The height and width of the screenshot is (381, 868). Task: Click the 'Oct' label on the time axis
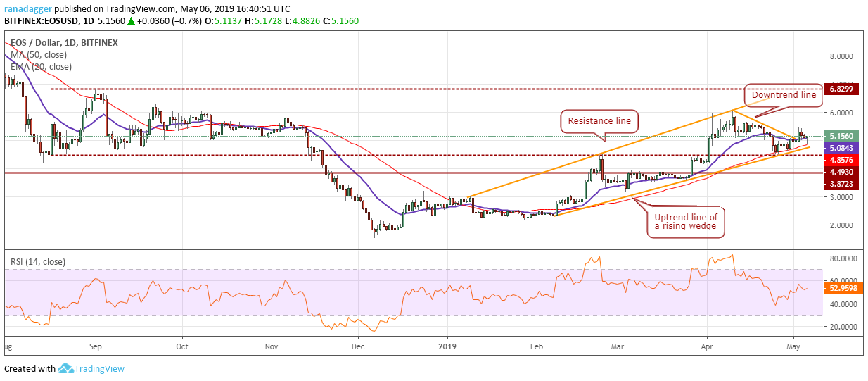click(x=182, y=346)
